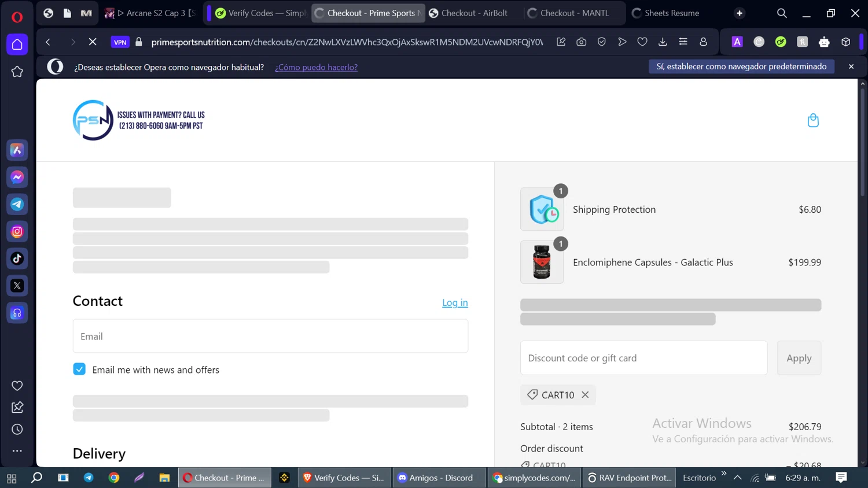Open Windows Task View in taskbar
This screenshot has height=488, width=868.
point(12,478)
